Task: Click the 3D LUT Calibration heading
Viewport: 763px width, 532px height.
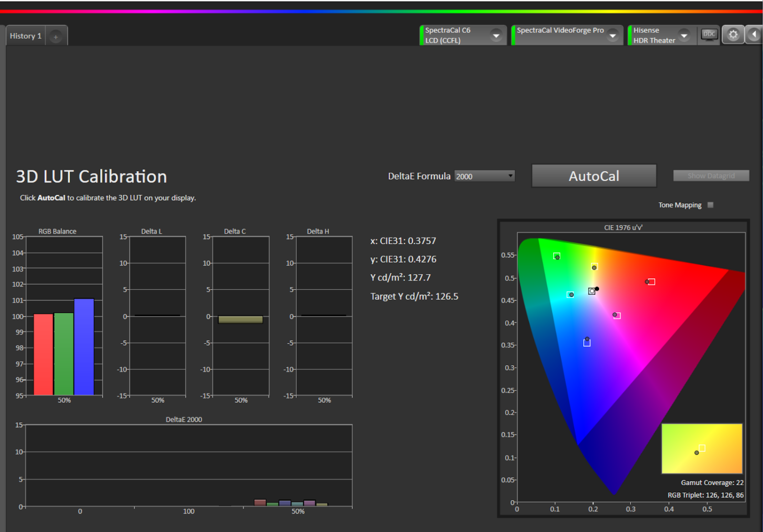Action: 92,176
